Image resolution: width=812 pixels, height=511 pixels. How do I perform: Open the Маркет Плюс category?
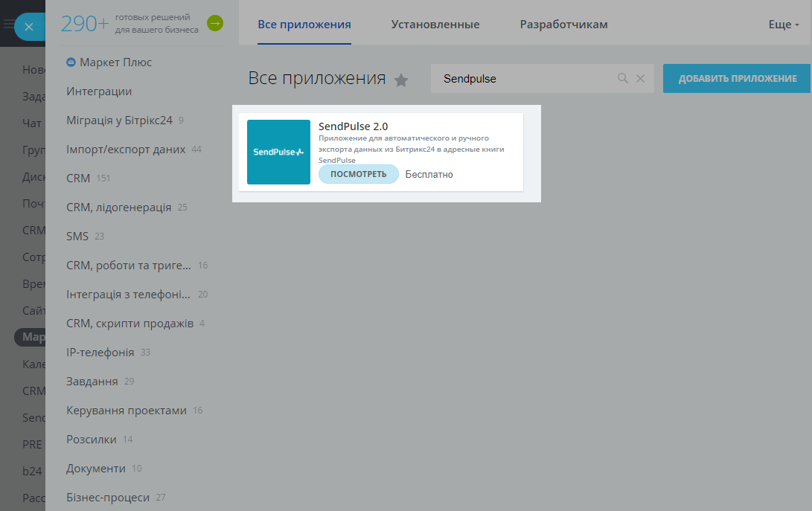pos(115,62)
